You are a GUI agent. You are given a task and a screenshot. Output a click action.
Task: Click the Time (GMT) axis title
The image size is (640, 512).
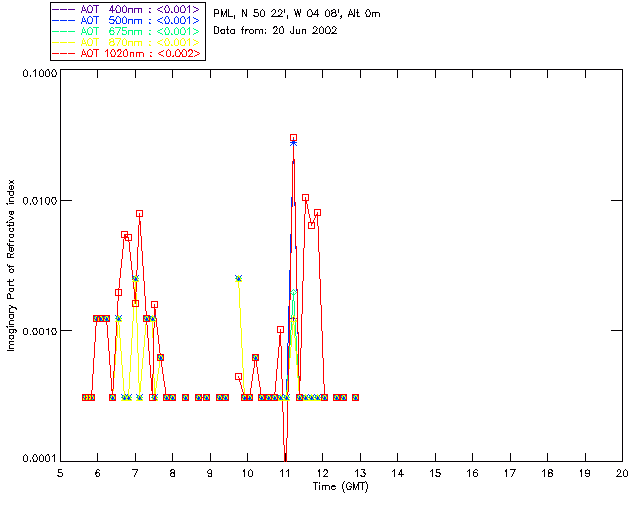(340, 487)
